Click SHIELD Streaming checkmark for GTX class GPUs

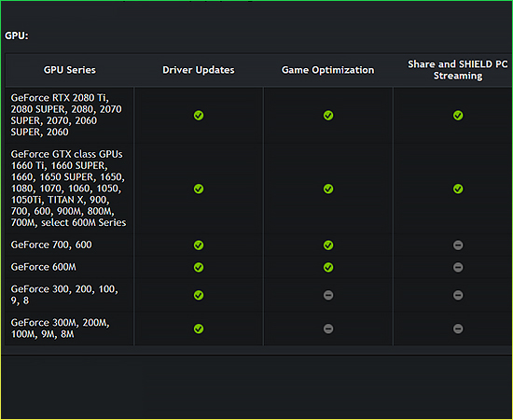tap(458, 189)
